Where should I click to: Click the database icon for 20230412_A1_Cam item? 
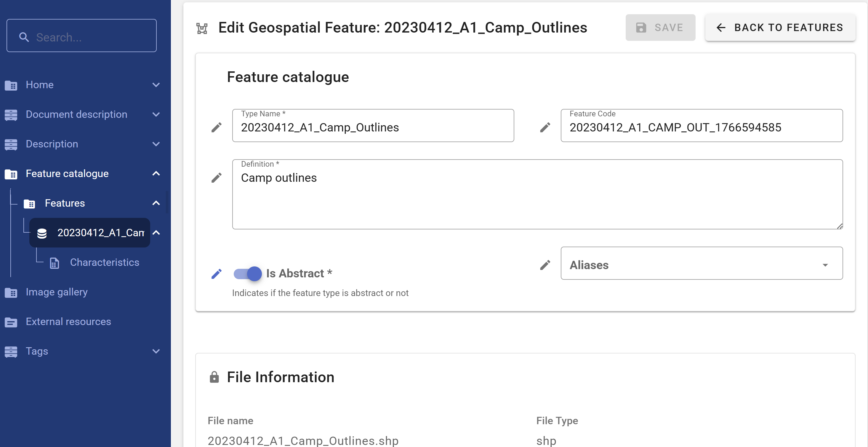(x=42, y=233)
